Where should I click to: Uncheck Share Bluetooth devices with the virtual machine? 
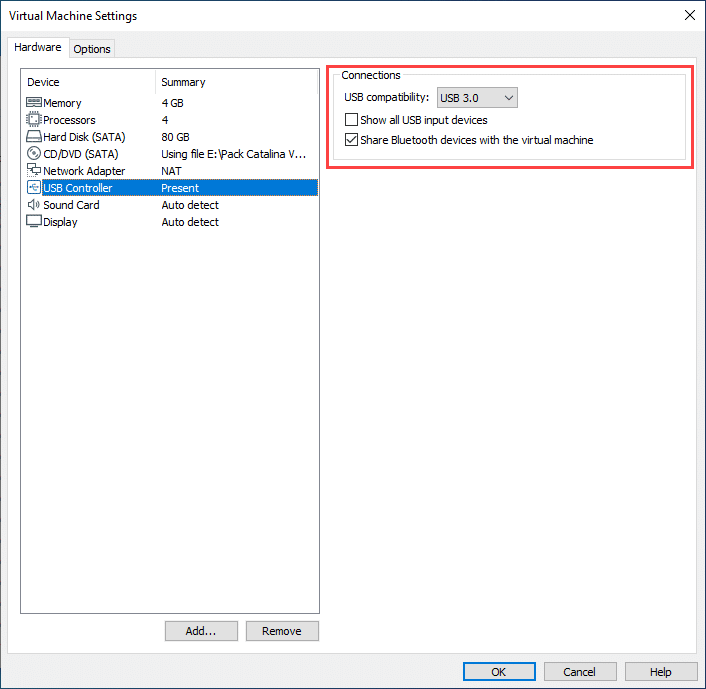(x=351, y=140)
